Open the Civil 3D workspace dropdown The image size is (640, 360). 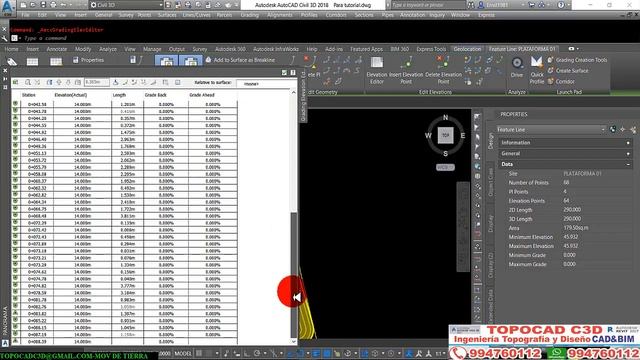(x=126, y=5)
